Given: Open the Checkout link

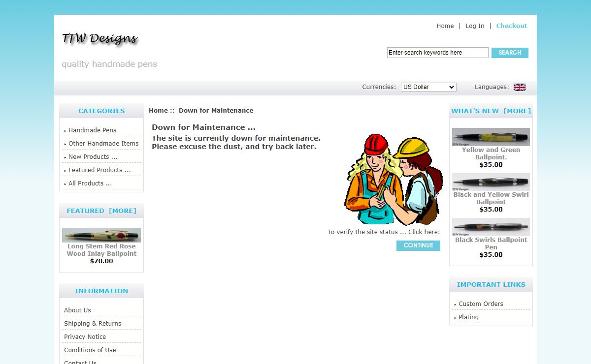Looking at the screenshot, I should [x=512, y=26].
